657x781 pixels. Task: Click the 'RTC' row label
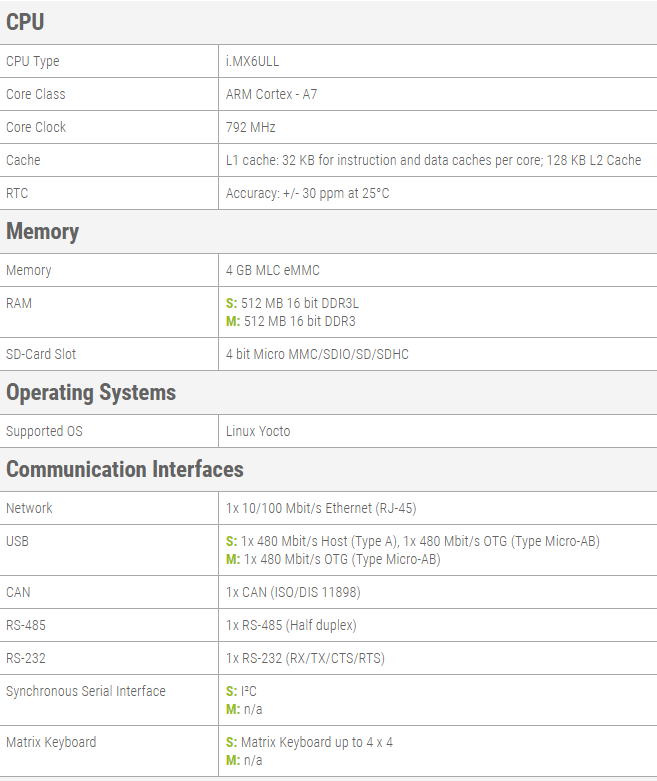pyautogui.click(x=17, y=193)
